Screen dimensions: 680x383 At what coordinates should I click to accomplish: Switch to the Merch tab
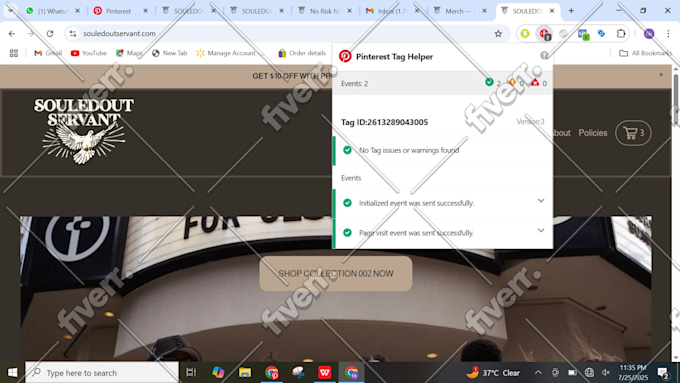[x=459, y=11]
